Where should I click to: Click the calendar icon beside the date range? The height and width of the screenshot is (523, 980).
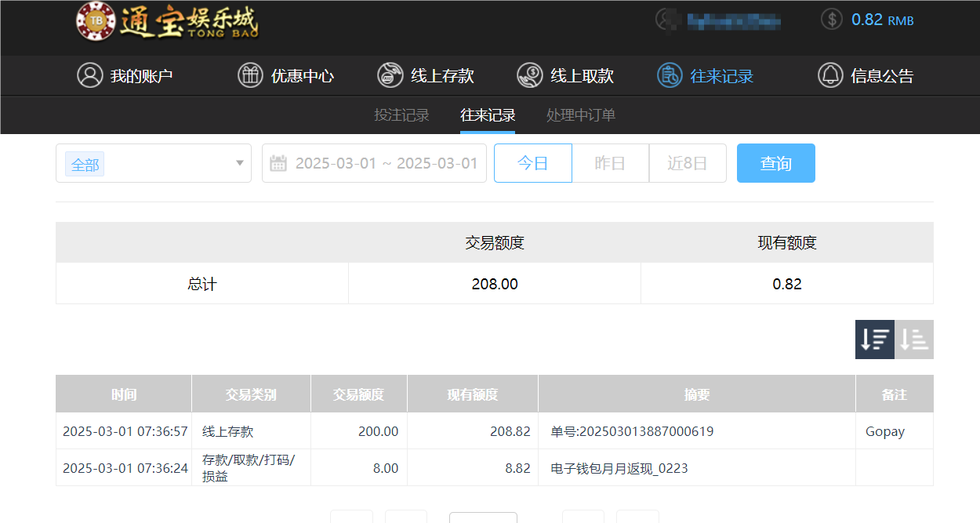click(277, 162)
